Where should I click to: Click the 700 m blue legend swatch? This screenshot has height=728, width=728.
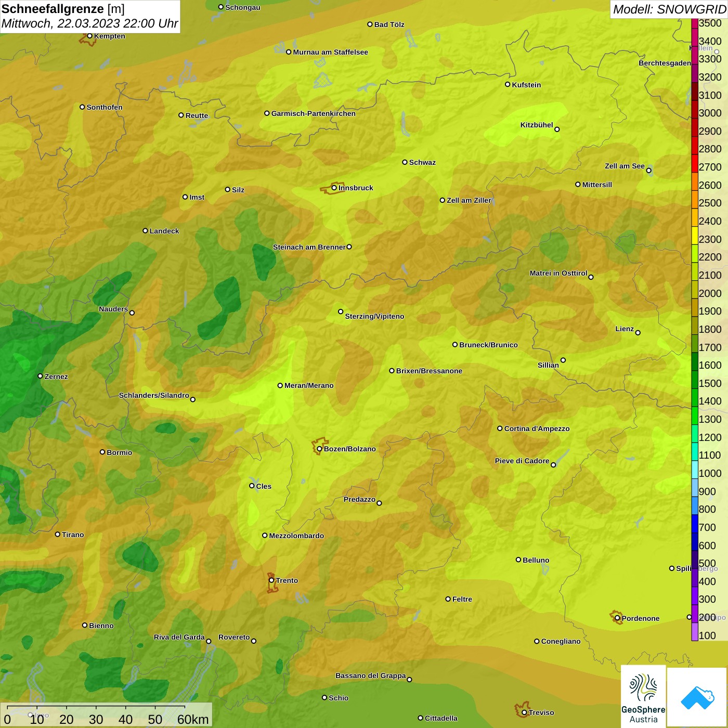coord(695,523)
